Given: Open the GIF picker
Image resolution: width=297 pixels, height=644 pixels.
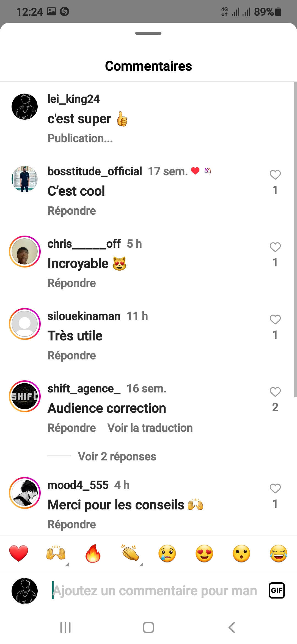Looking at the screenshot, I should (x=276, y=590).
